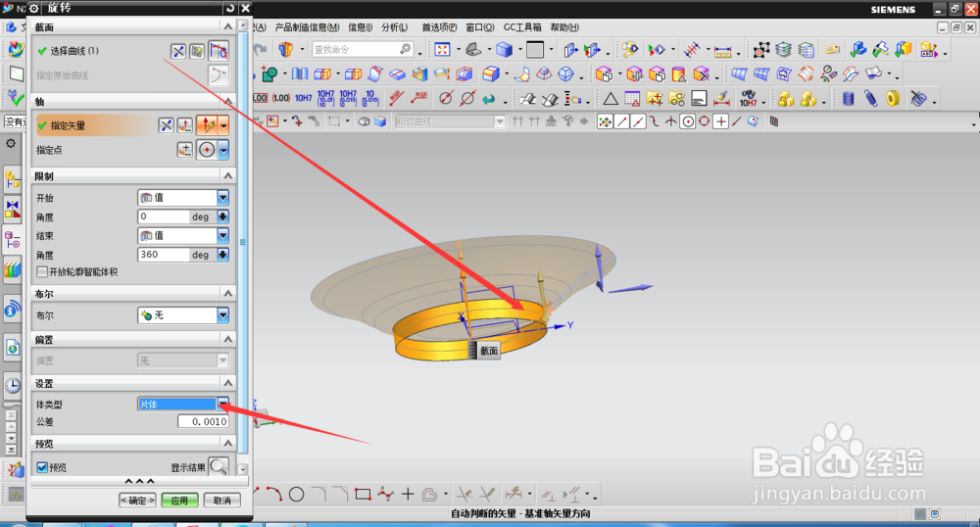
Task: Open the 布尔 operation dropdown
Action: [222, 315]
